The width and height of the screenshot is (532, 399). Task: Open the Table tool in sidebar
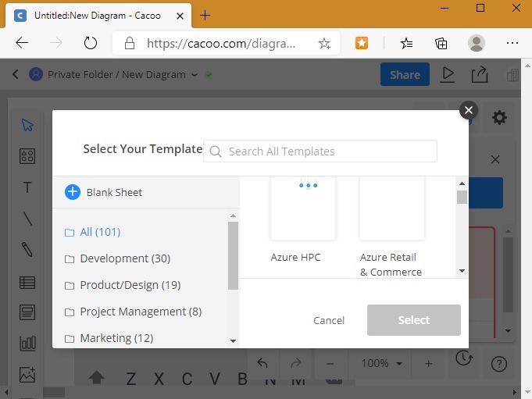[x=27, y=283]
